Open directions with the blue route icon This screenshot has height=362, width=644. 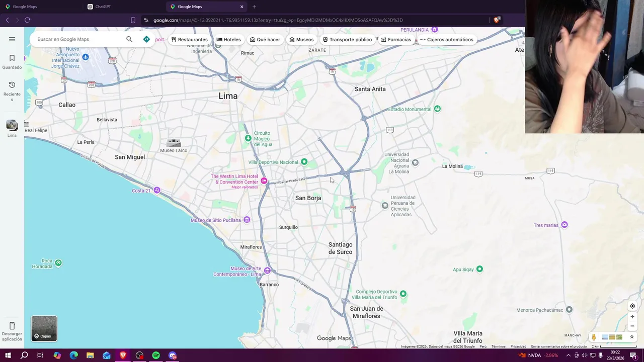(x=146, y=39)
